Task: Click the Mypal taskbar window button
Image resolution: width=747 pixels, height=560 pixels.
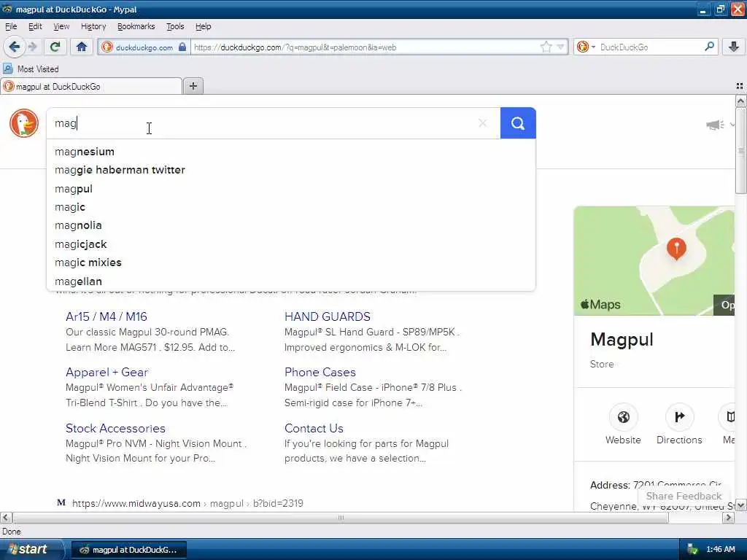Action: click(129, 550)
